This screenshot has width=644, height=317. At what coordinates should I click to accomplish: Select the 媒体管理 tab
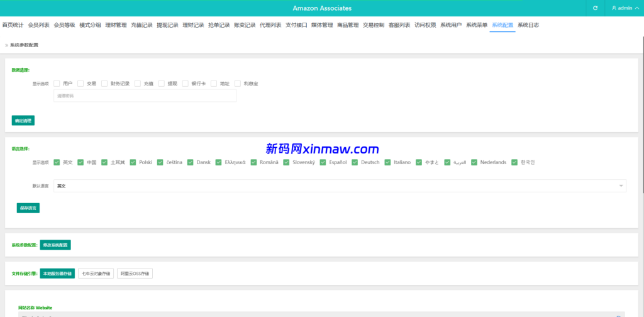point(322,25)
